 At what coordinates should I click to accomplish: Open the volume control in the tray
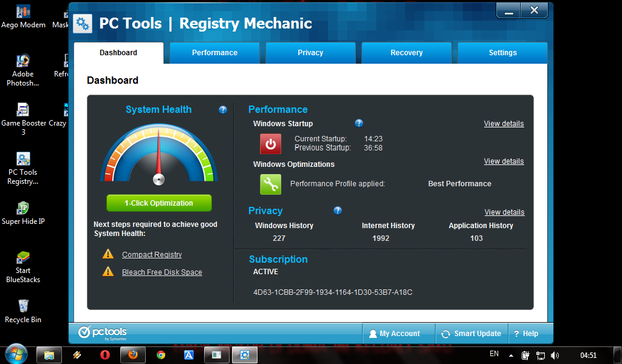click(x=555, y=356)
